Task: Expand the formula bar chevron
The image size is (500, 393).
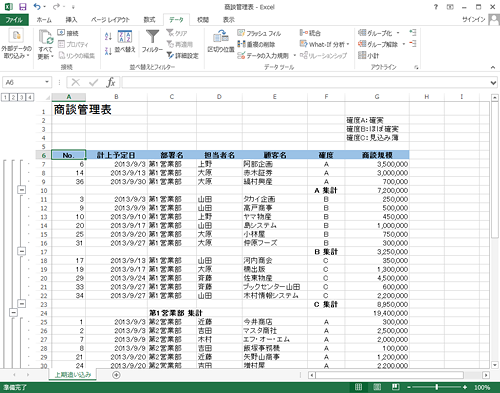Action: 493,82
